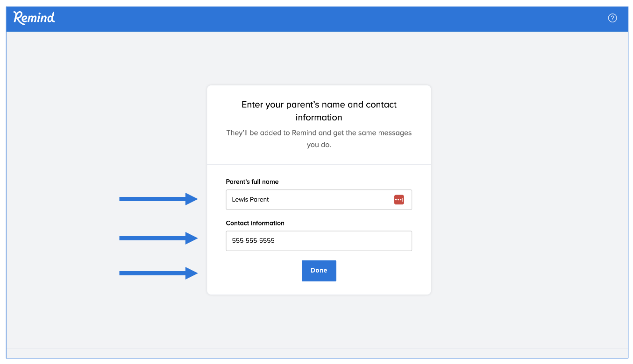The width and height of the screenshot is (633, 364).
Task: Click the Remind logo in header
Action: tap(34, 18)
